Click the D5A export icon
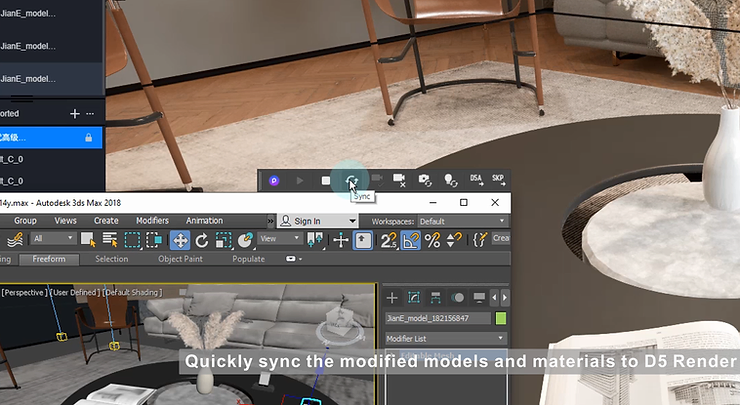Image resolution: width=740 pixels, height=405 pixels. click(476, 179)
